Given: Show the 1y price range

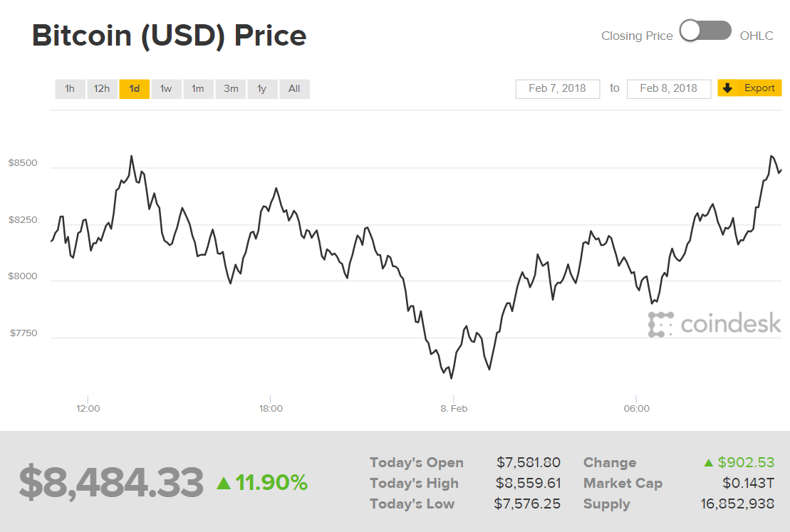Looking at the screenshot, I should [262, 89].
